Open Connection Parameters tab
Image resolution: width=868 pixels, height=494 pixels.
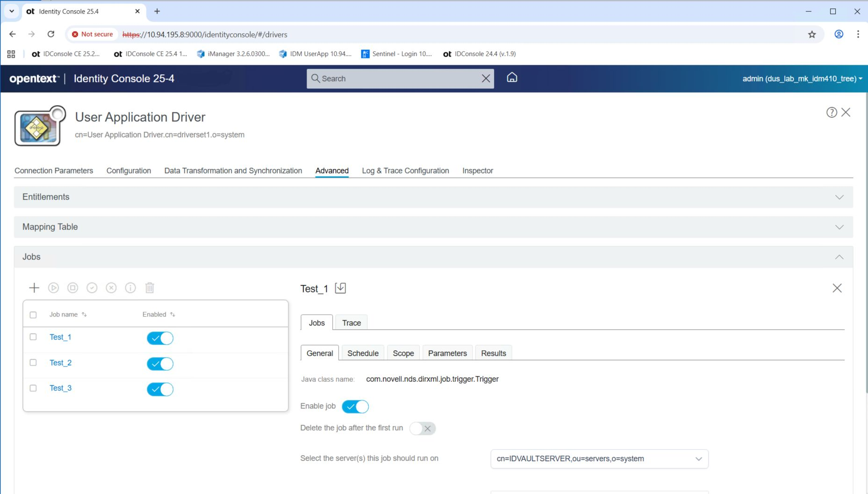[x=54, y=171]
